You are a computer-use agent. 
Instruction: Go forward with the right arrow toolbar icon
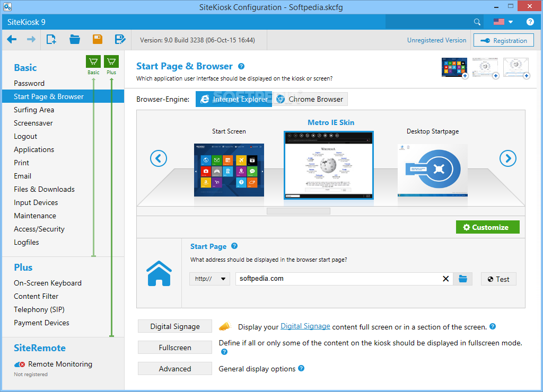[31, 39]
